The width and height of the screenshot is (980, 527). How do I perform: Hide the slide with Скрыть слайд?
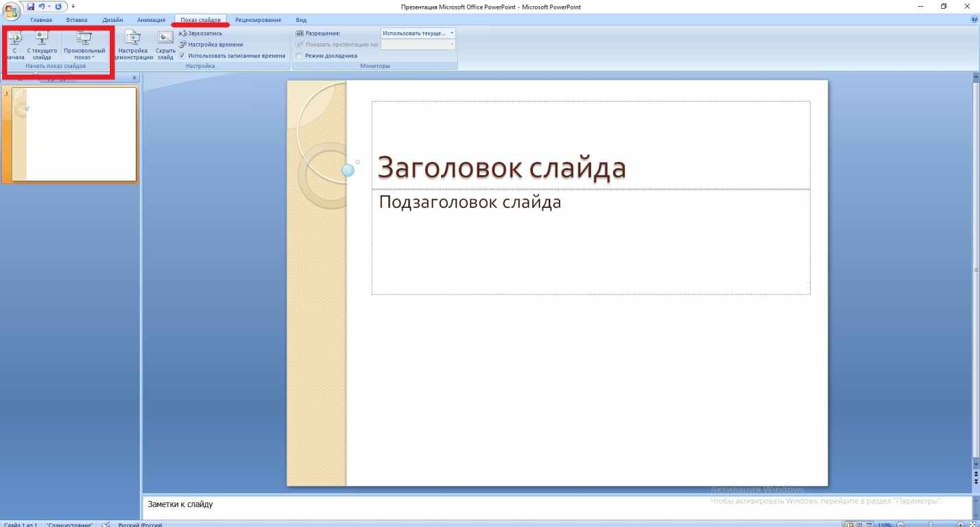[165, 47]
